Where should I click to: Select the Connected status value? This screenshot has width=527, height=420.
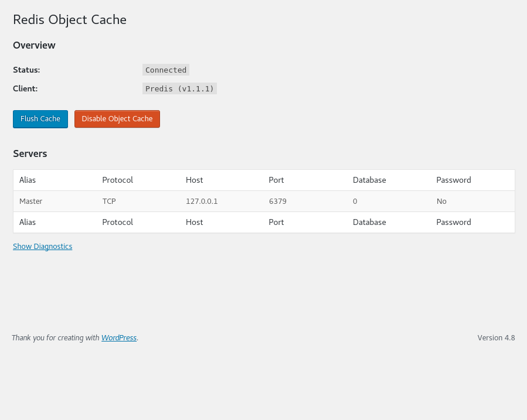click(x=166, y=70)
